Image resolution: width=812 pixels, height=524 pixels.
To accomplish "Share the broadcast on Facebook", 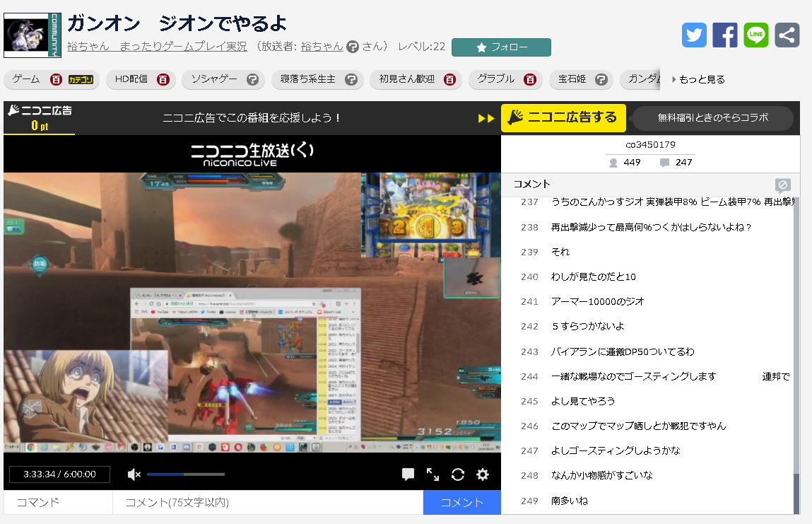I will click(725, 35).
